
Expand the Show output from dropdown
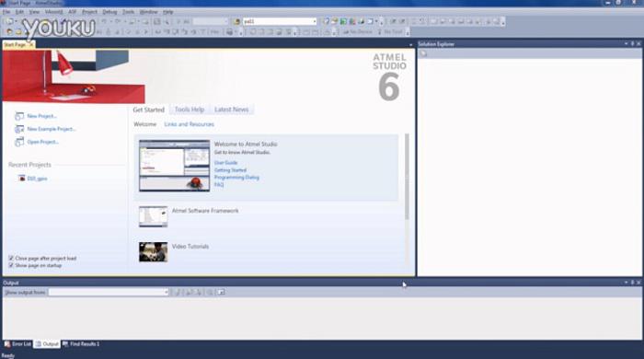click(166, 292)
